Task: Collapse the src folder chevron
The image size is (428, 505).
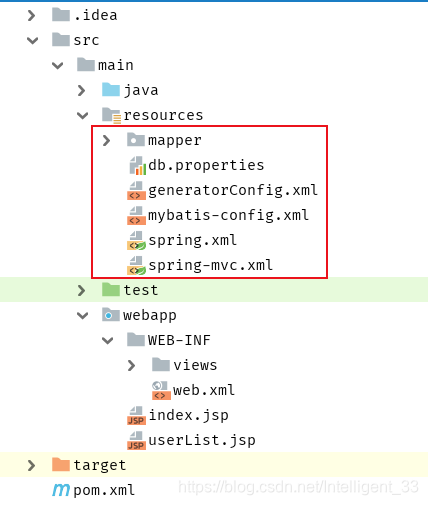Action: pyautogui.click(x=32, y=41)
